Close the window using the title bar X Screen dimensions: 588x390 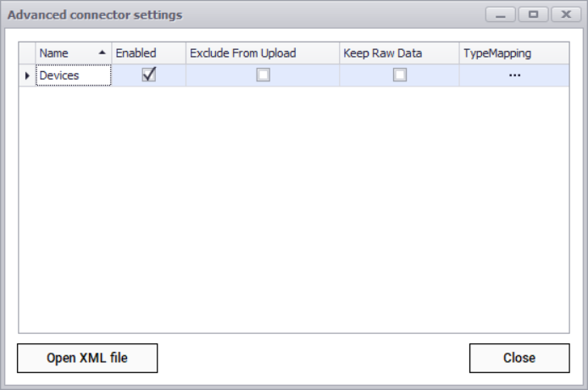click(x=565, y=14)
